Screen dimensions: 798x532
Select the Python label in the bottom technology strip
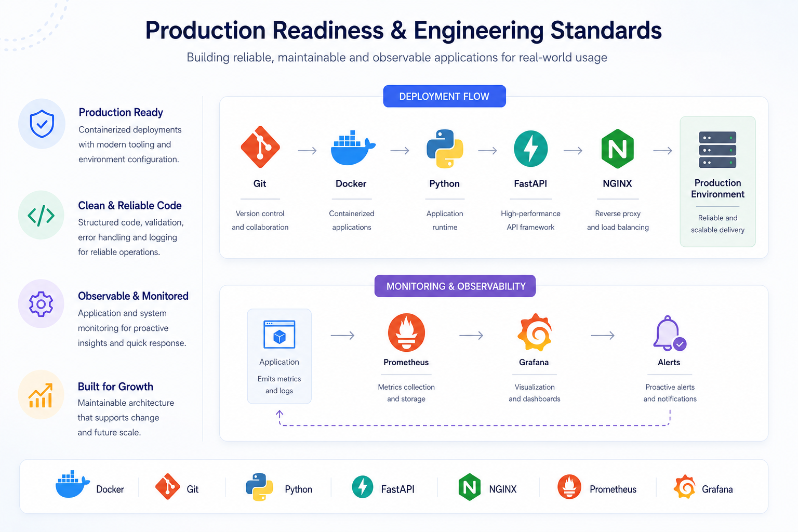tap(298, 489)
